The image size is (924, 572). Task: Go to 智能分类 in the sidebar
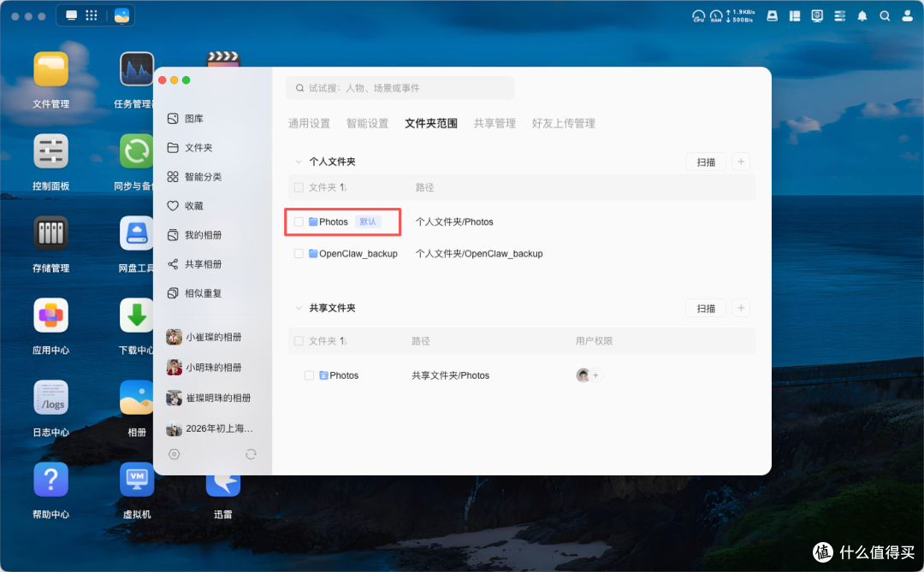pyautogui.click(x=194, y=177)
